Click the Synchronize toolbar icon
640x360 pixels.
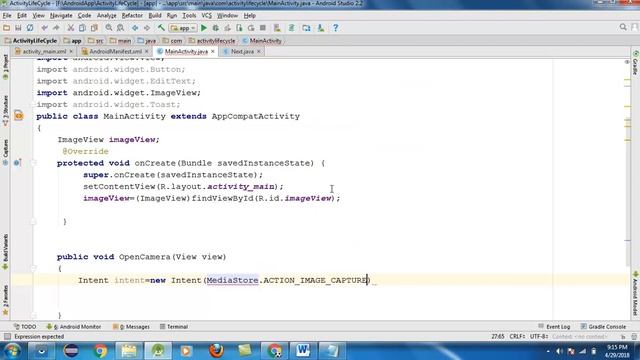pos(30,28)
